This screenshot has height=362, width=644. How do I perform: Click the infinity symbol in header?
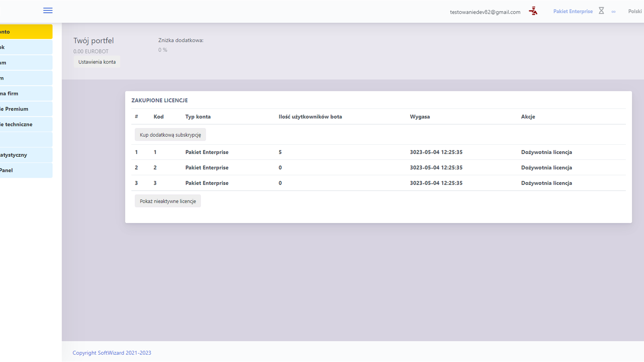click(613, 12)
